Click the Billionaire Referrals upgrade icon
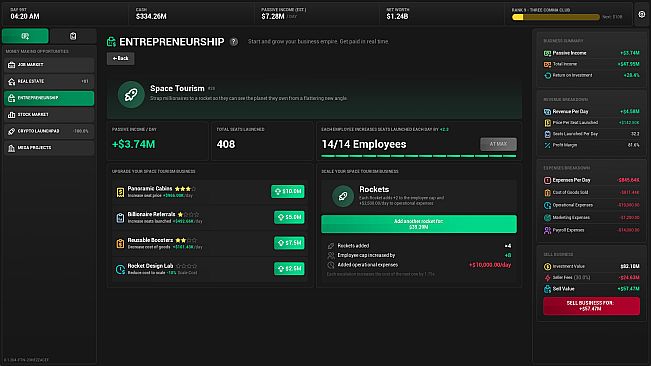This screenshot has height=366, width=651. pyautogui.click(x=120, y=217)
